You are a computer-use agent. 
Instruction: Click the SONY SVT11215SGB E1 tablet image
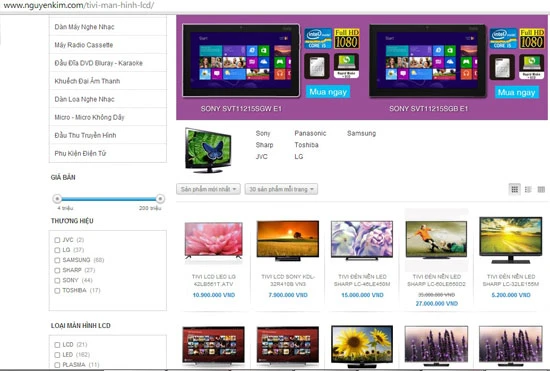(427, 61)
